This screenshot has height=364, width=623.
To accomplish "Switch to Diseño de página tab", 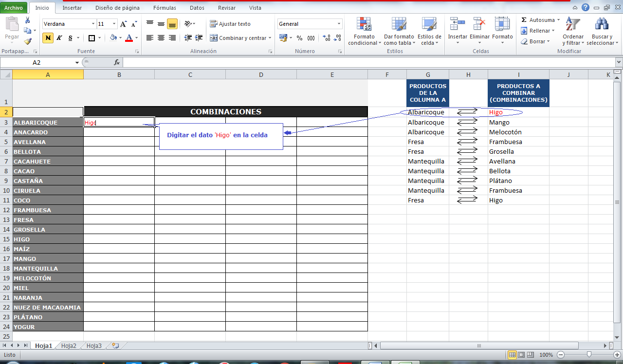I will click(x=117, y=8).
